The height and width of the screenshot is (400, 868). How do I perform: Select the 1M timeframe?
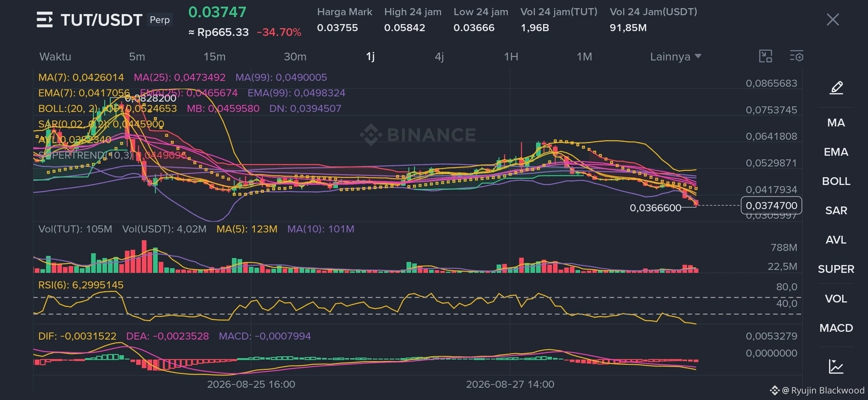584,57
